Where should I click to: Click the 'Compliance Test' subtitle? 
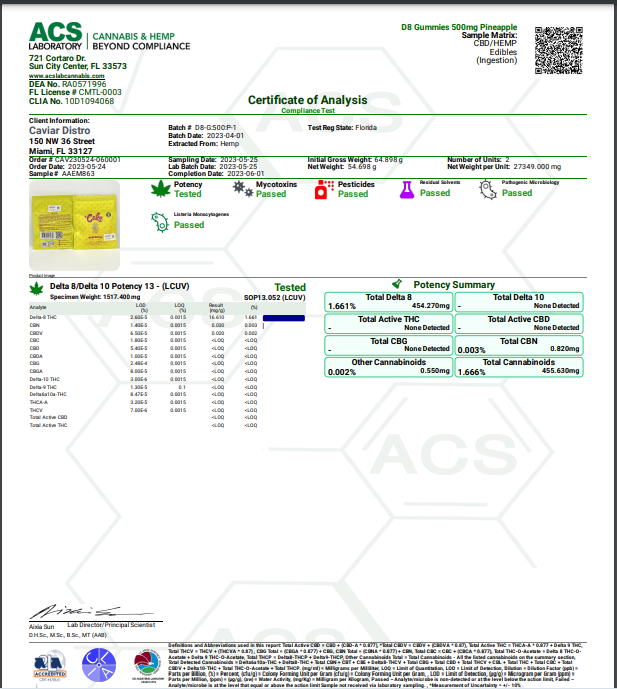308,111
